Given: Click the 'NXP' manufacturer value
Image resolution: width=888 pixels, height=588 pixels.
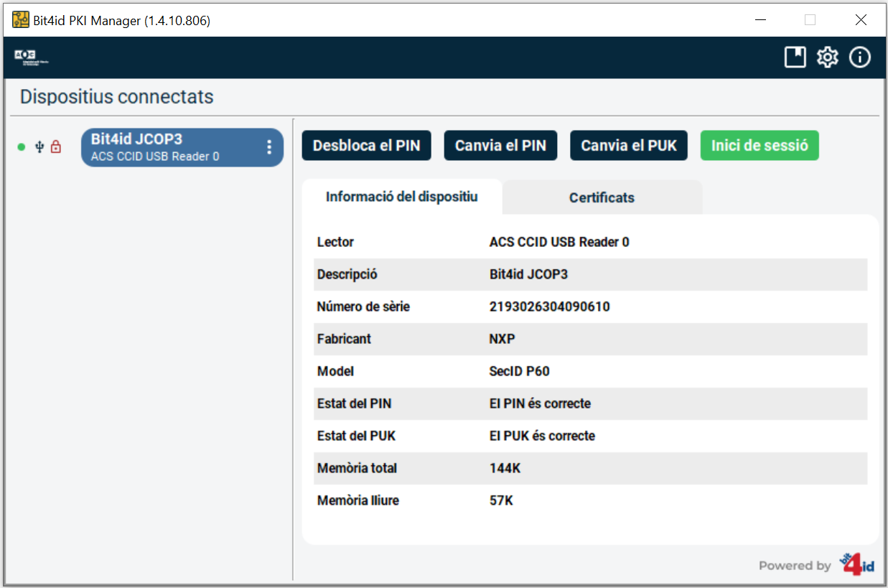Looking at the screenshot, I should point(503,339).
